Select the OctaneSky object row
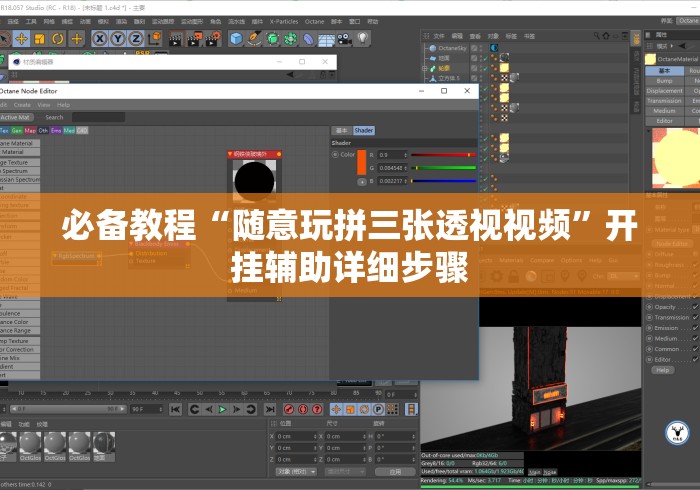The height and width of the screenshot is (490, 700). click(452, 48)
